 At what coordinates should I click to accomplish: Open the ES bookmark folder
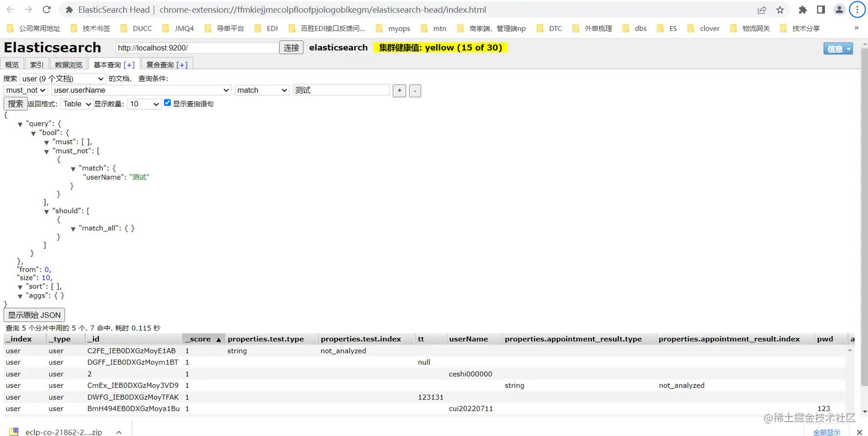click(x=666, y=28)
